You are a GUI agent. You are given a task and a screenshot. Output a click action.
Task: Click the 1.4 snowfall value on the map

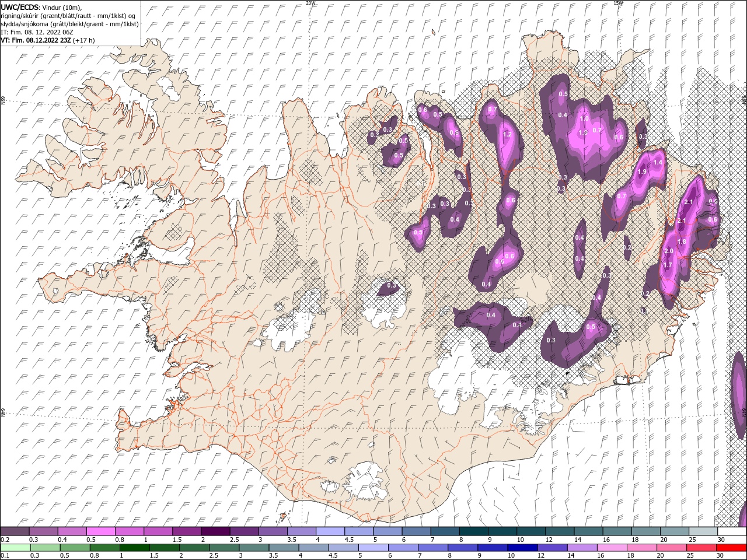(x=658, y=163)
